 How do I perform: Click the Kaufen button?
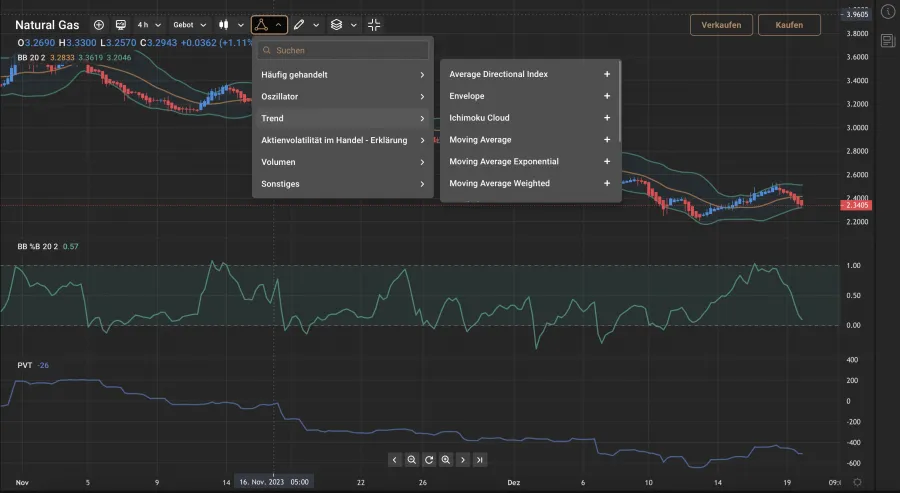click(789, 25)
